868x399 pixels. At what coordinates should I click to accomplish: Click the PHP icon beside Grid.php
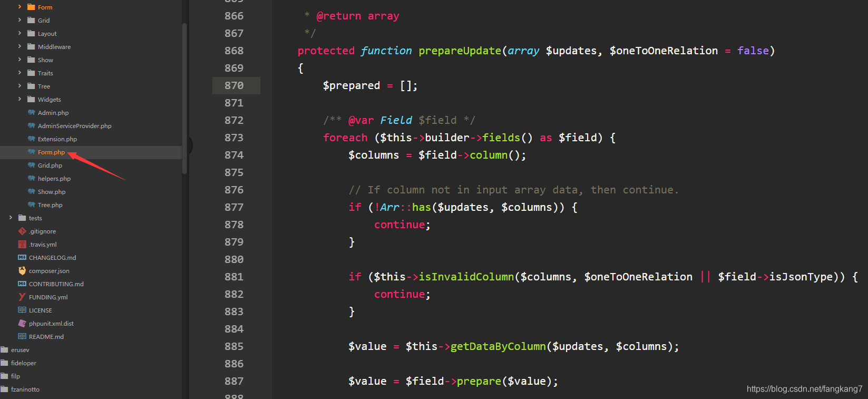[x=32, y=165]
